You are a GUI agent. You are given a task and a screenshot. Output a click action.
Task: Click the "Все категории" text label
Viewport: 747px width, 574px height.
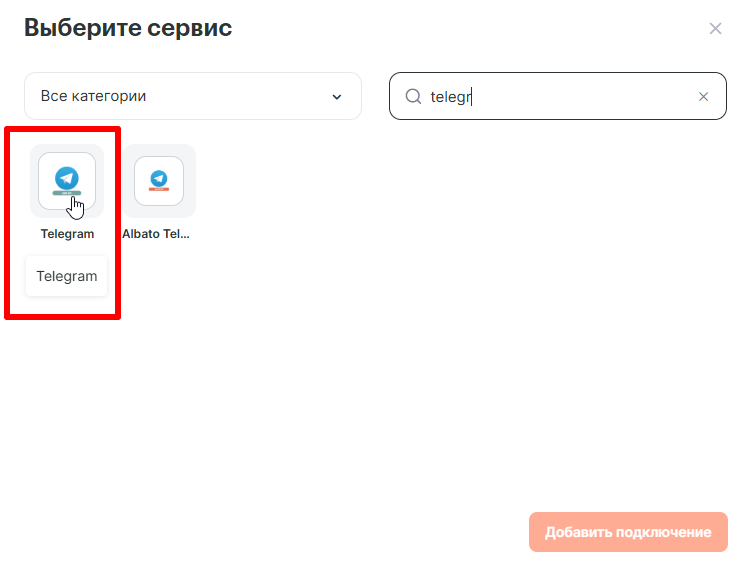93,97
